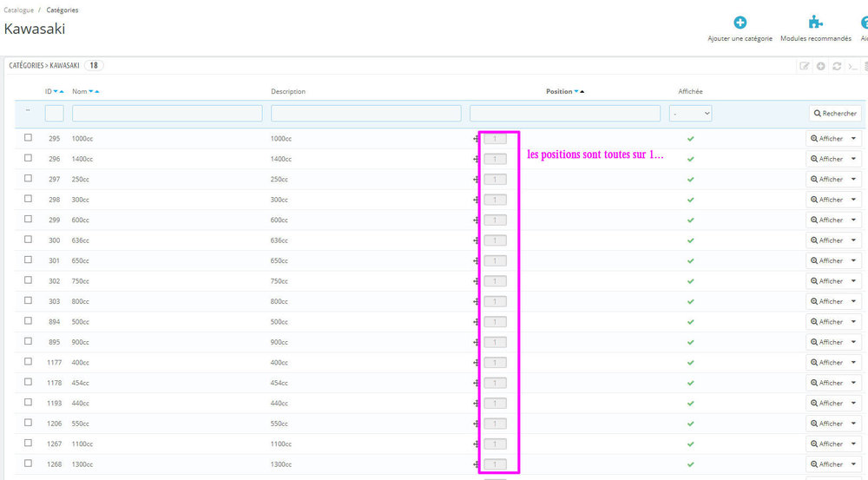
Task: Click the description cell 650cc
Action: click(x=279, y=260)
